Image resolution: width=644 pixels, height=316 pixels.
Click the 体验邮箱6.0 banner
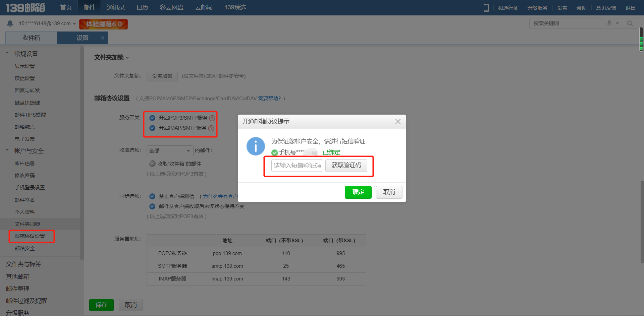click(103, 24)
